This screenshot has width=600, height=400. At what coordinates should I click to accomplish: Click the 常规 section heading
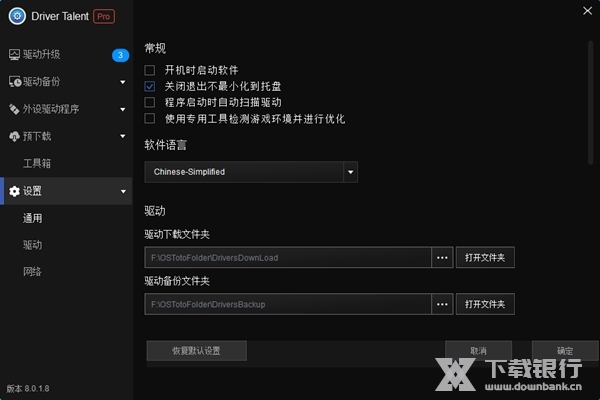(155, 48)
